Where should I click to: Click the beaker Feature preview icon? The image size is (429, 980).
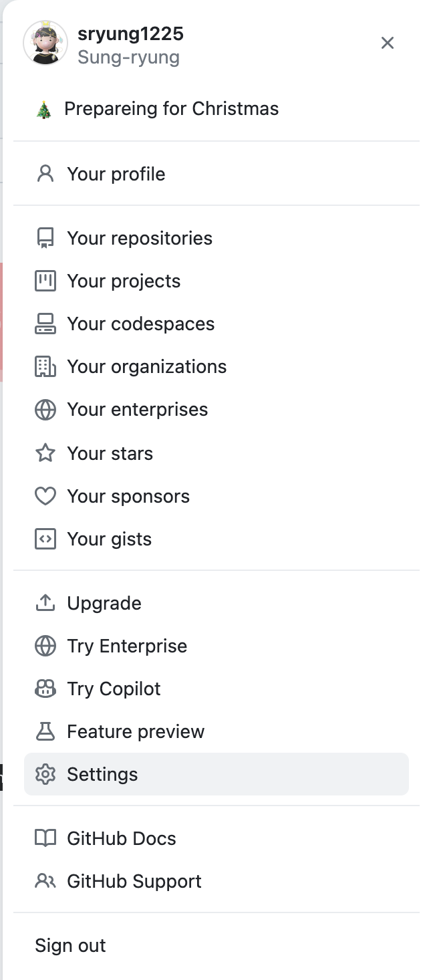tap(45, 732)
